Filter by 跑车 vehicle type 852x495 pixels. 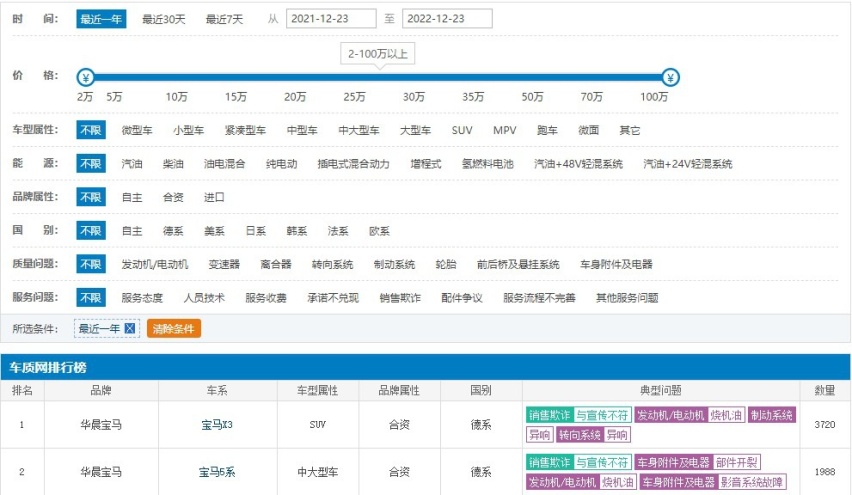click(547, 130)
